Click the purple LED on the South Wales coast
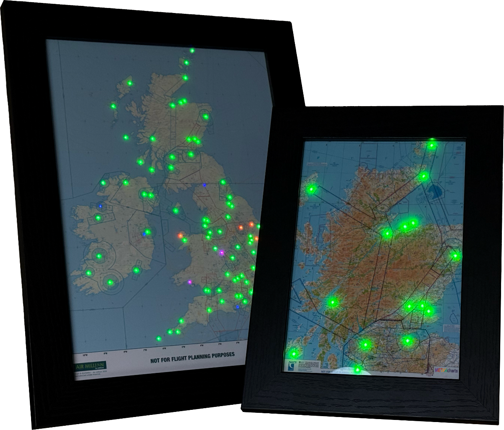This screenshot has height=430, width=504. (x=190, y=281)
